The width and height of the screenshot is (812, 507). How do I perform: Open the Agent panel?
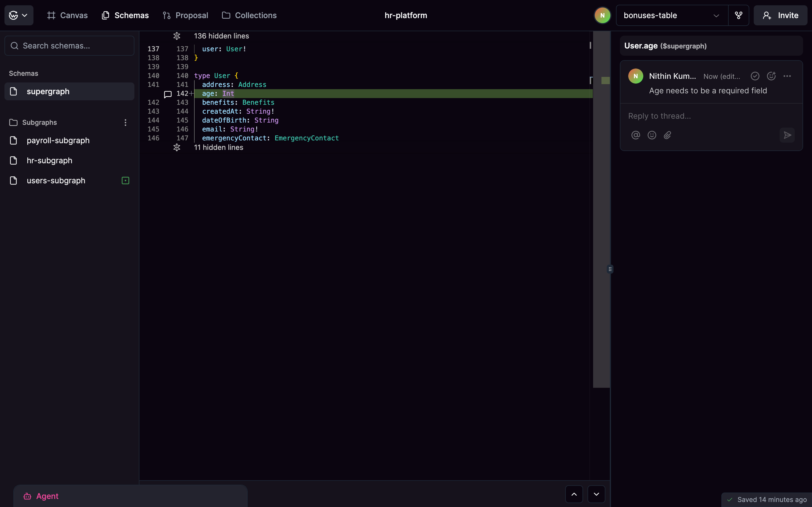pos(41,496)
